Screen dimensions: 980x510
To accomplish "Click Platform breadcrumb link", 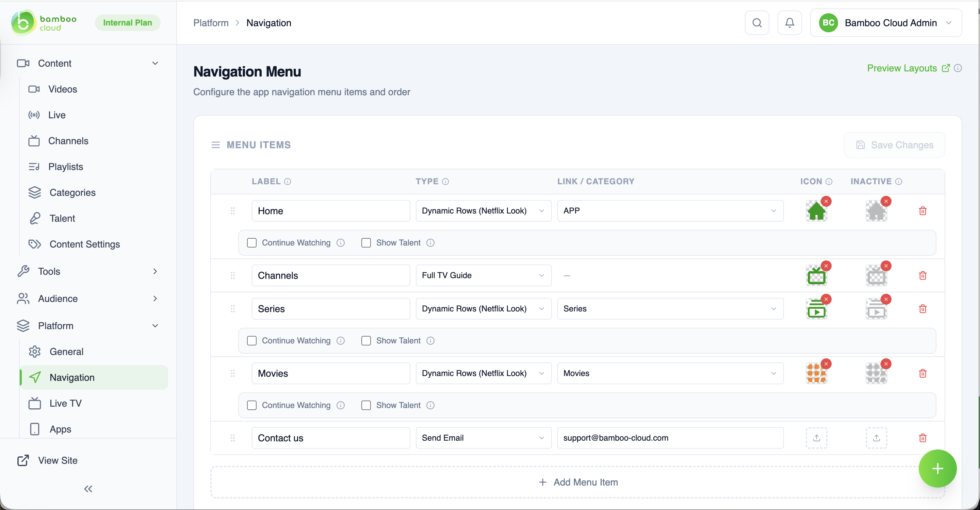I will click(211, 23).
